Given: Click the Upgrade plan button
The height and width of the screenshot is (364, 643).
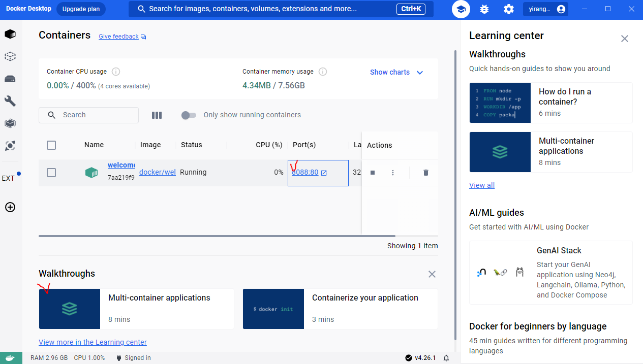Looking at the screenshot, I should (81, 9).
